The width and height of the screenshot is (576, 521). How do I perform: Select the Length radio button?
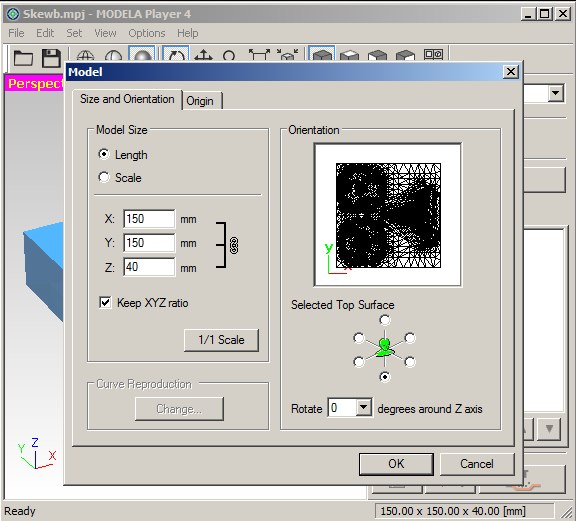(x=104, y=154)
